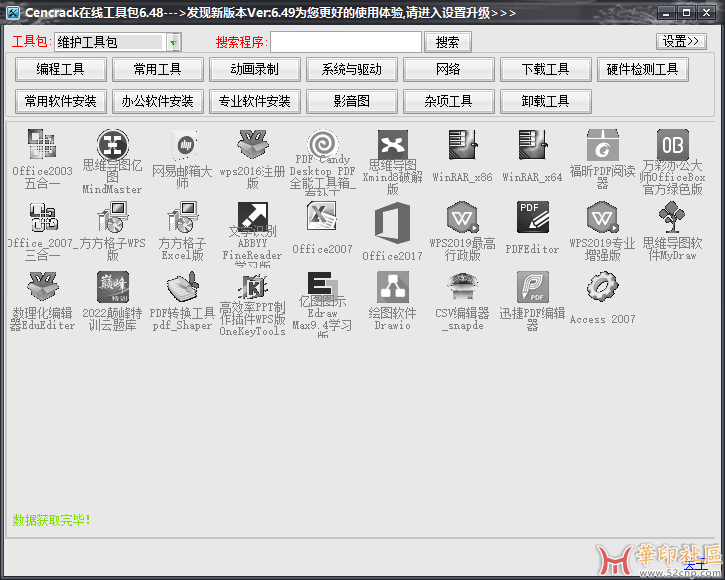Image resolution: width=725 pixels, height=580 pixels.
Task: Launch 思维导图 Xmind8破解版 icon
Action: [393, 145]
